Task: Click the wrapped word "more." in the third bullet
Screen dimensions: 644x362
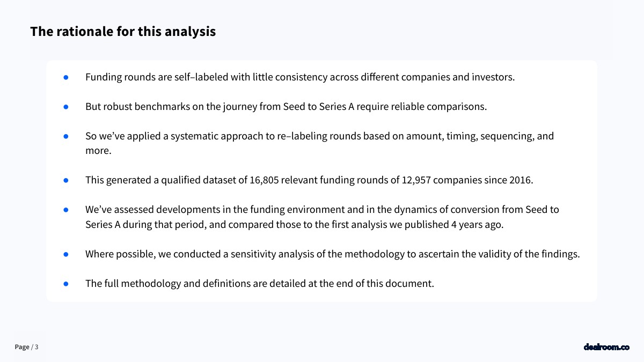Action: (98, 151)
